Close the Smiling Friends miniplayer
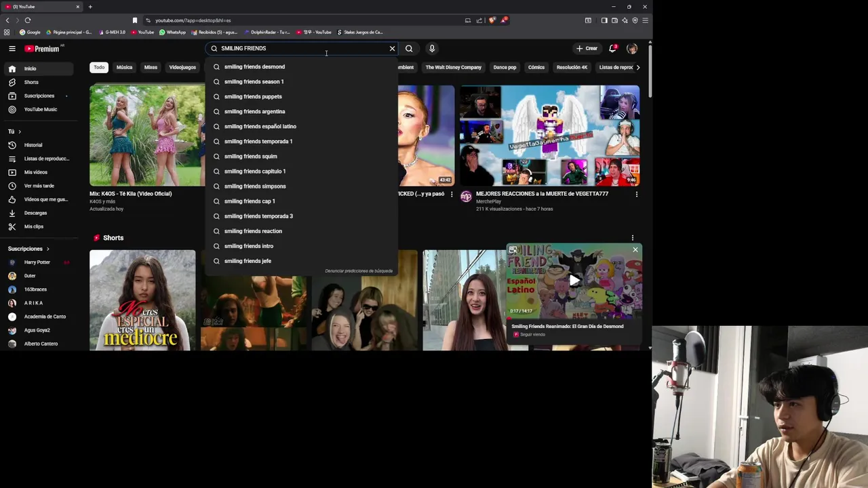This screenshot has height=488, width=868. click(635, 250)
